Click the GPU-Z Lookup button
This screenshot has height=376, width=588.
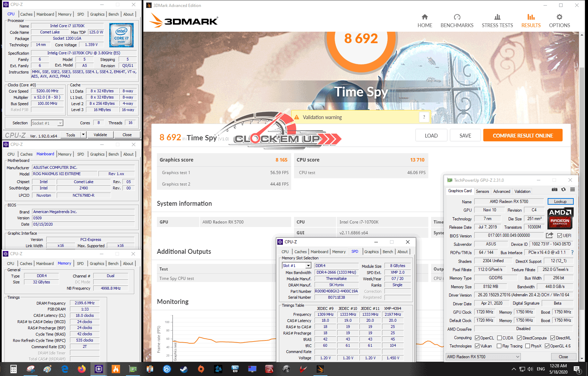(560, 201)
